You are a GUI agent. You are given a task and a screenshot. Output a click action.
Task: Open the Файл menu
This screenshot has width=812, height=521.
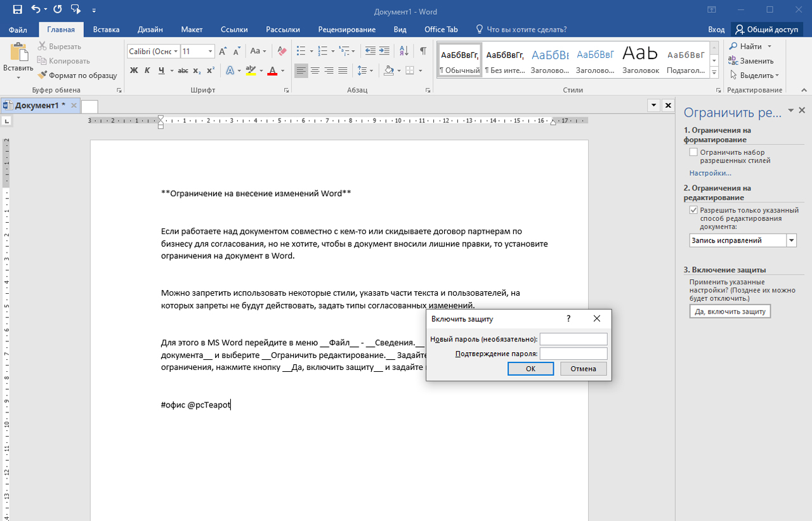click(18, 29)
